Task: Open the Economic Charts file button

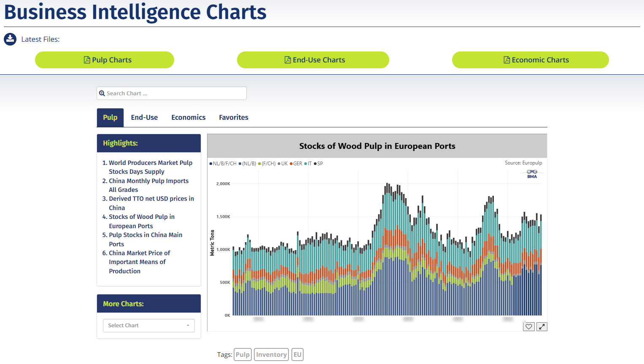Action: tap(530, 60)
